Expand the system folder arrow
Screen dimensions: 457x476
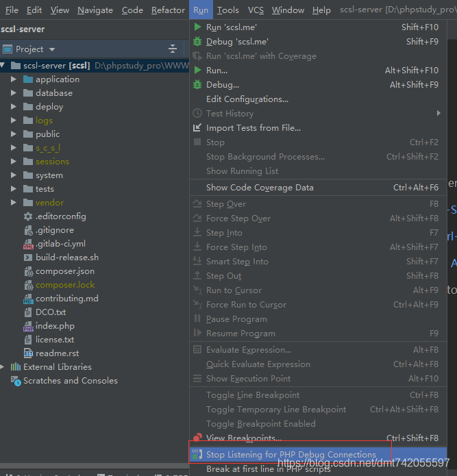tap(14, 175)
